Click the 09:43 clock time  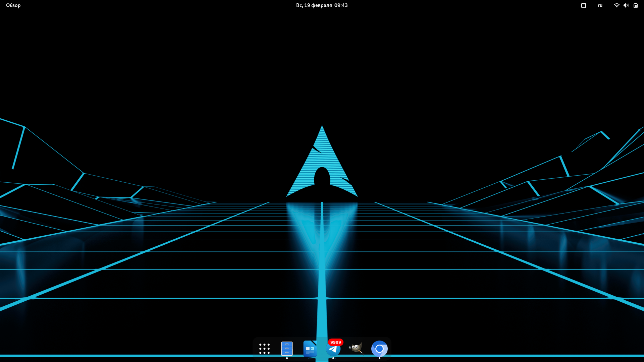pyautogui.click(x=341, y=5)
